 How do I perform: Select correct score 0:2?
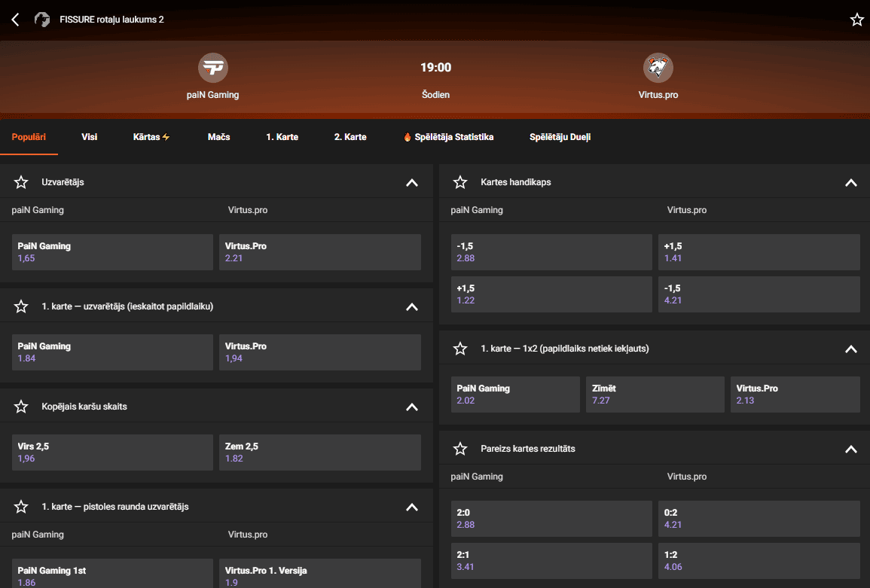(x=759, y=519)
